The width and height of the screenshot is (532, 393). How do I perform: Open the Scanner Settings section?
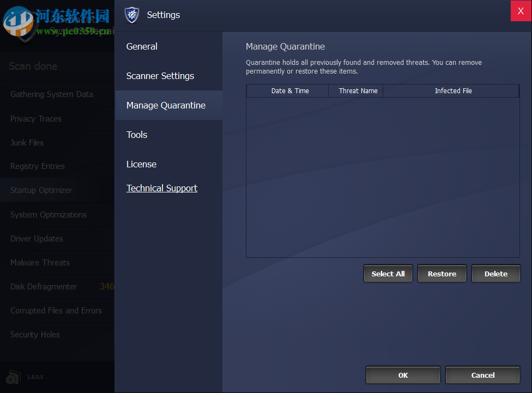(x=160, y=76)
